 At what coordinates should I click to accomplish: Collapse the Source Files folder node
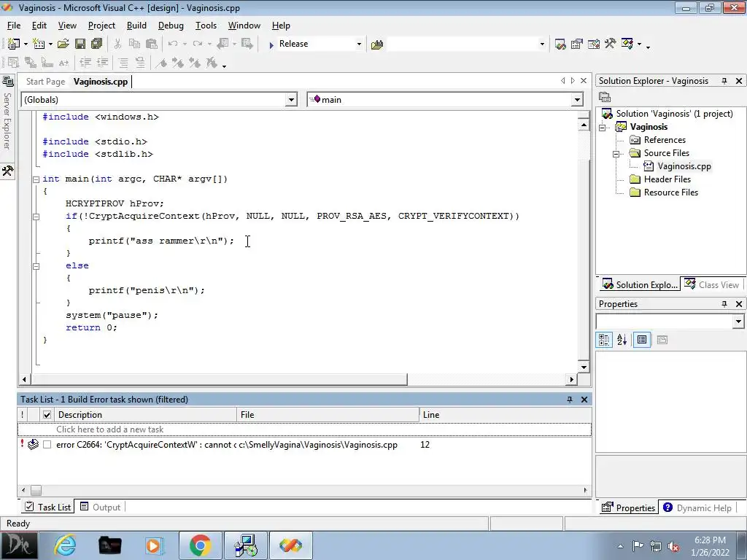[x=616, y=154]
